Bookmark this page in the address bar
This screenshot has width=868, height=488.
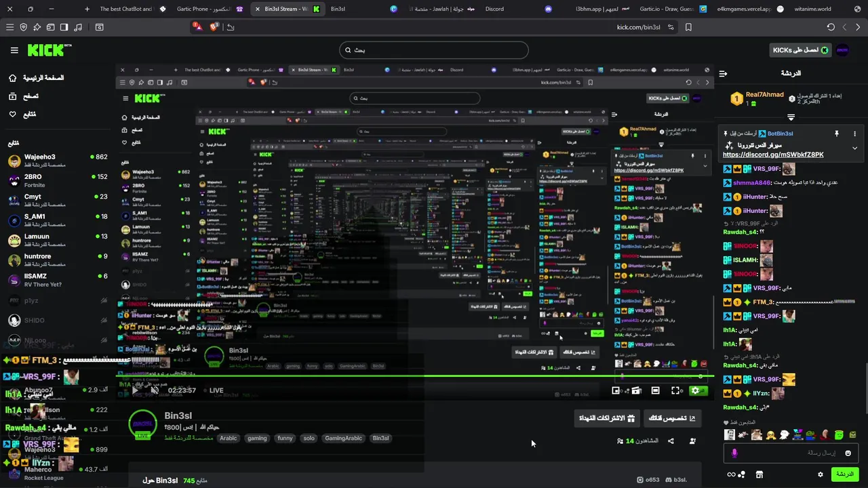tap(688, 27)
